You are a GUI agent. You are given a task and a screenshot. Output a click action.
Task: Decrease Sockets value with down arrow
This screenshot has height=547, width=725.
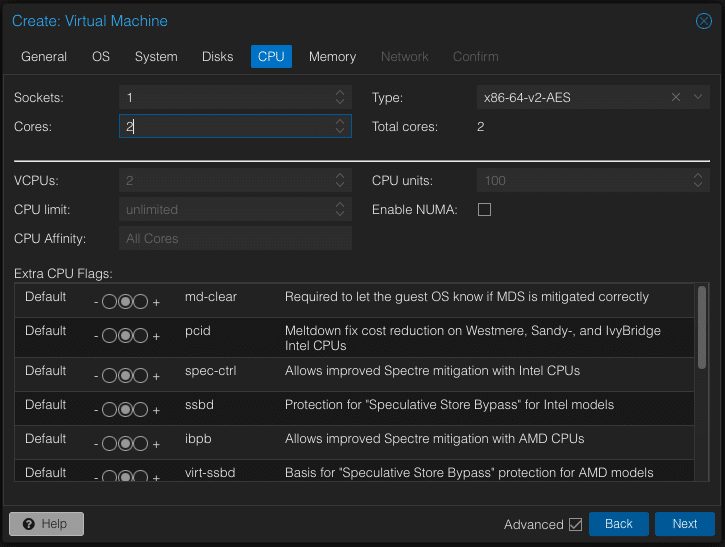pos(340,102)
